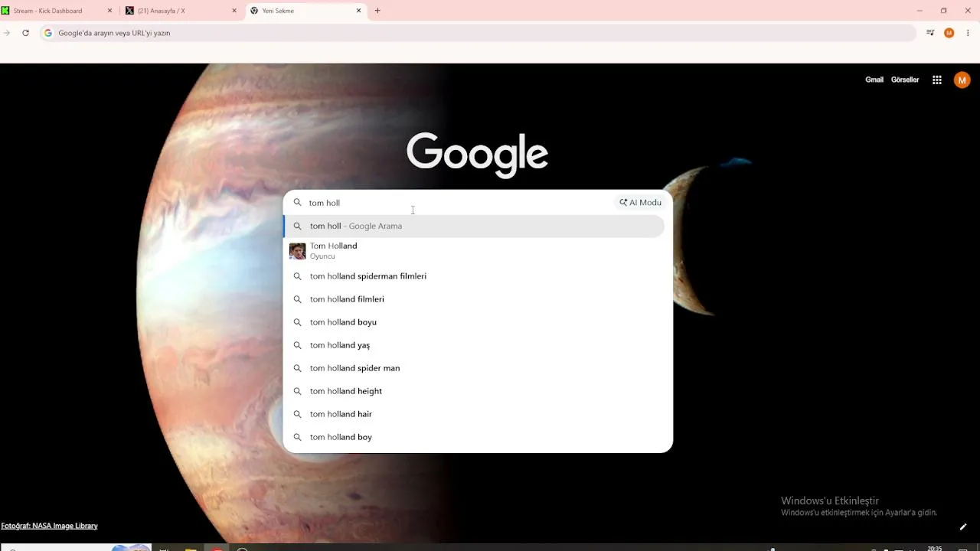The image size is (980, 551).
Task: Close the Yeni Sekme tab
Action: click(x=359, y=11)
